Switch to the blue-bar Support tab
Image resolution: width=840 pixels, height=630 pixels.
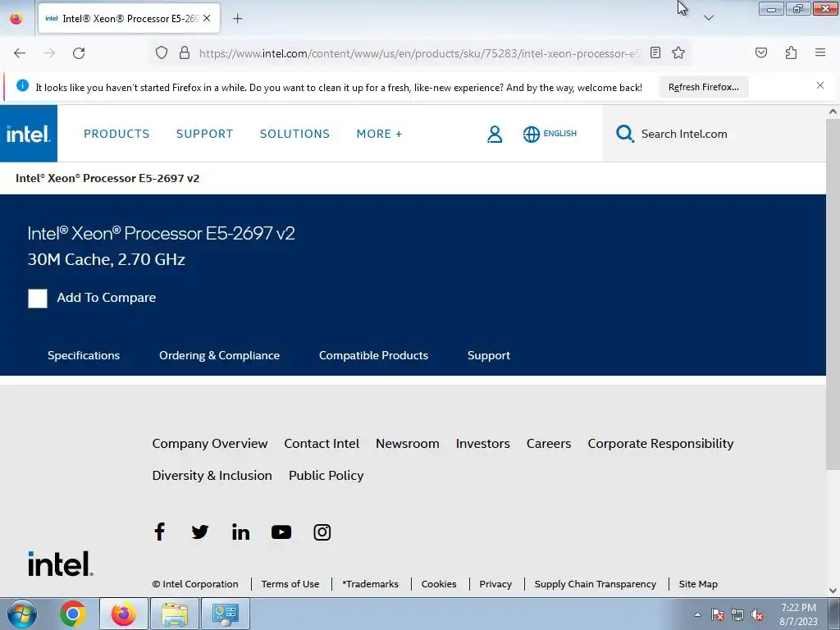point(489,356)
